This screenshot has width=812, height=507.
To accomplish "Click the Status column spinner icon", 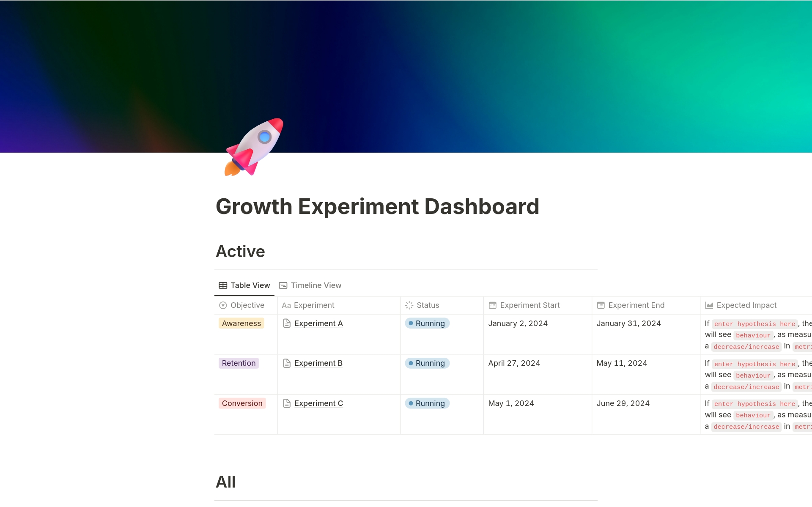I will pyautogui.click(x=409, y=305).
